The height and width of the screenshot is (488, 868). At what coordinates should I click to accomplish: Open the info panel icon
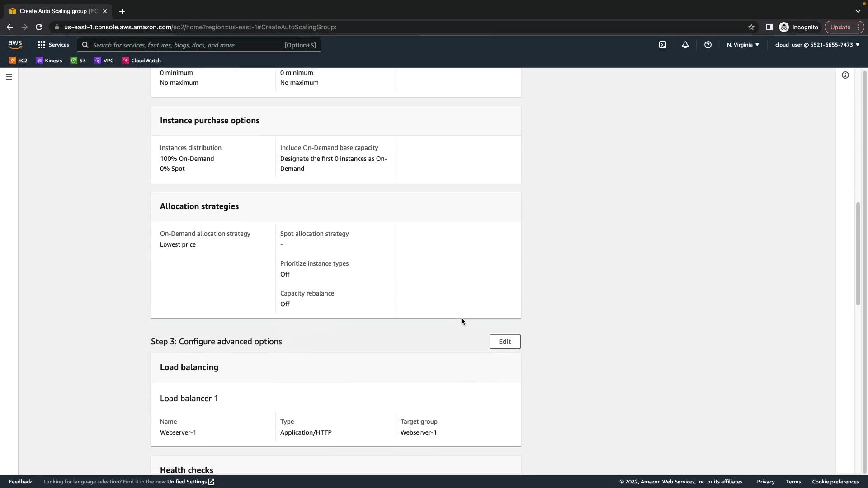845,75
